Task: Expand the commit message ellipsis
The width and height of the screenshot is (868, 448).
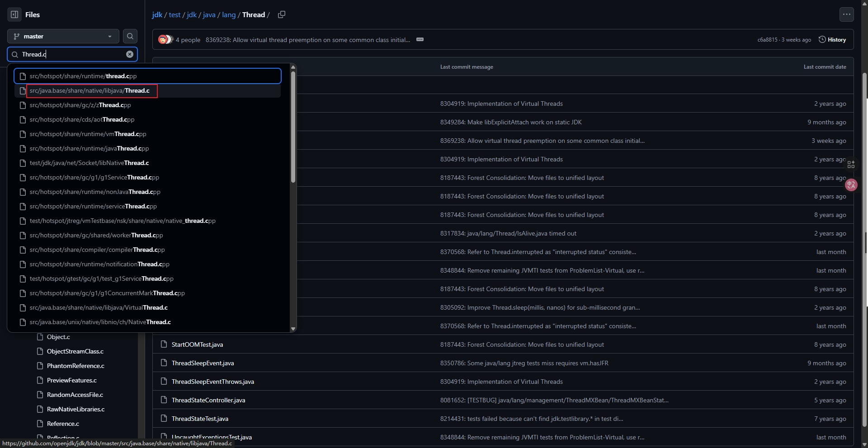Action: 420,39
